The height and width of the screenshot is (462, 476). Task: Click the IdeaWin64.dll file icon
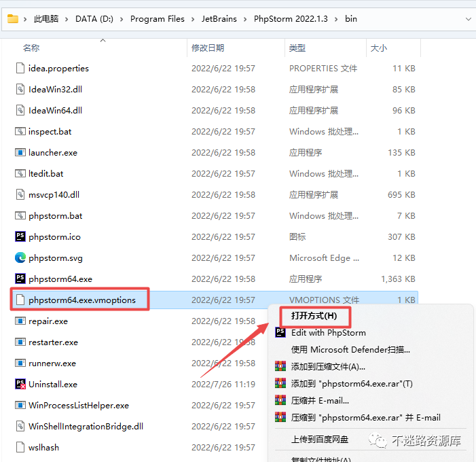(20, 110)
